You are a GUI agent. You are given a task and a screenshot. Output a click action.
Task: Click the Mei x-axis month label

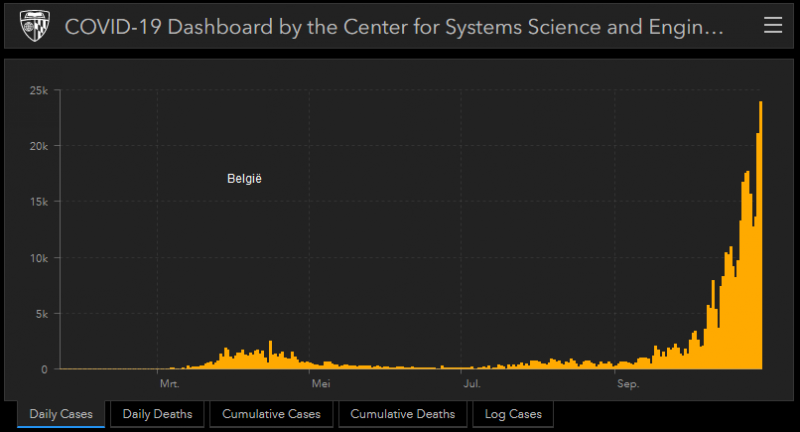320,384
